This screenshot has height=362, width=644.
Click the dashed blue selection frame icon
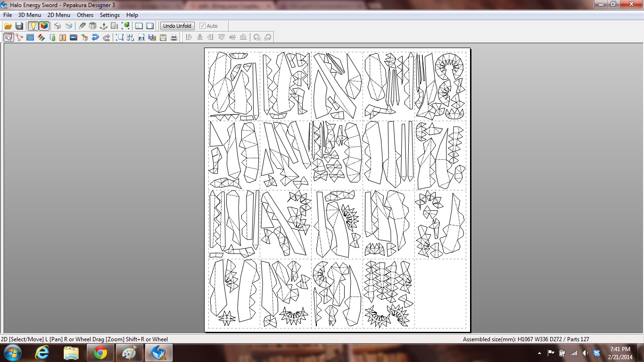120,38
